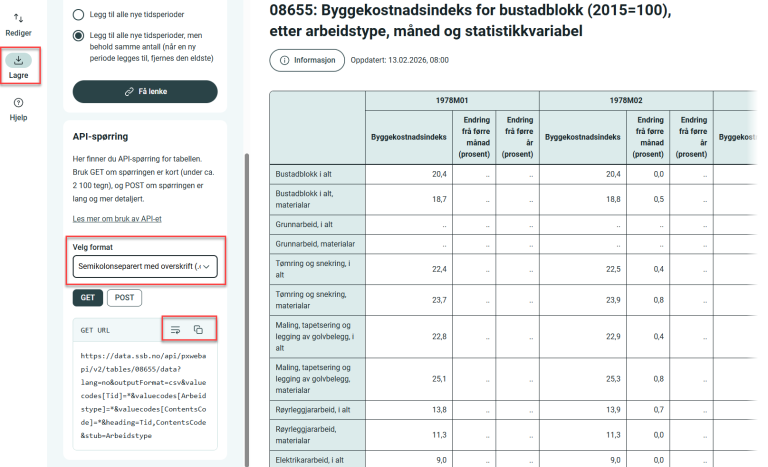Click the info icon in Informasjon button
The width and height of the screenshot is (768, 467).
pyautogui.click(x=284, y=60)
